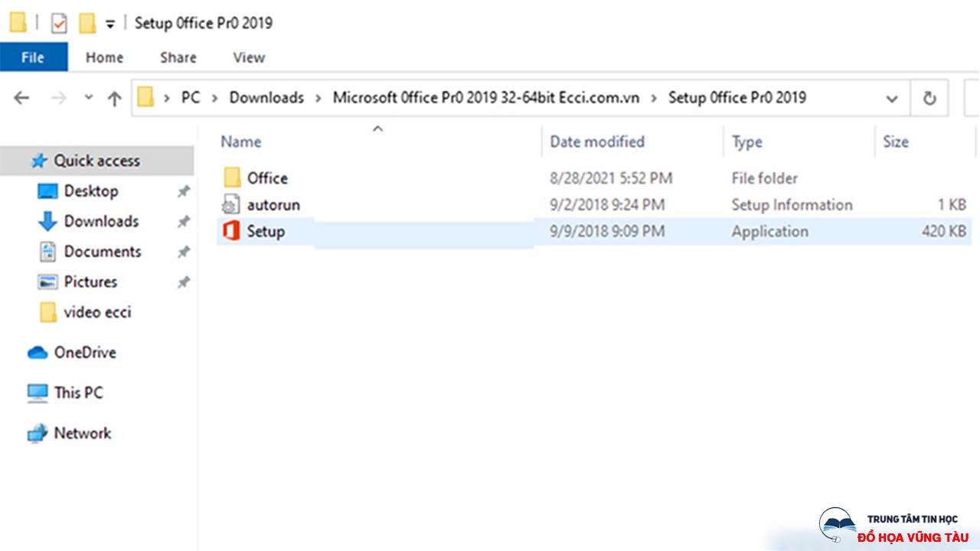Expand chevron before Setup 0ffice Pr0 2019 breadcrumb

[654, 98]
